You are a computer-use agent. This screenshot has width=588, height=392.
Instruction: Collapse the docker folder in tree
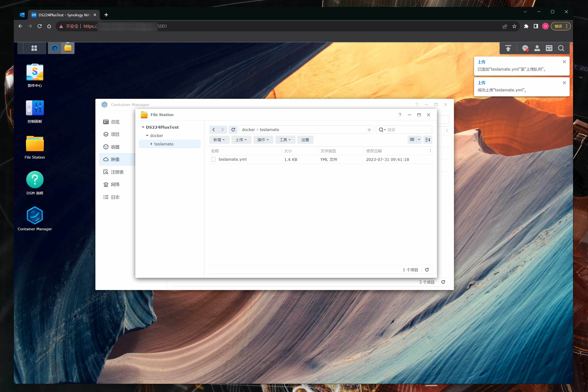147,135
